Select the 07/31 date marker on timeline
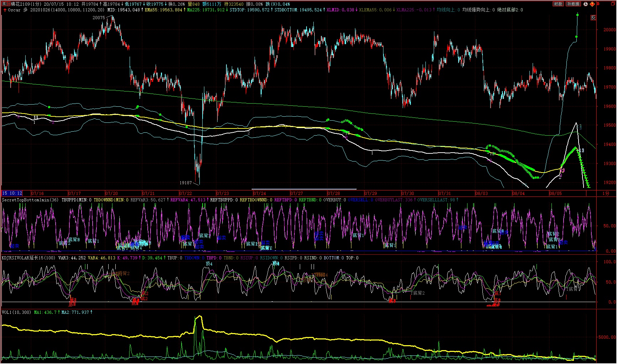The height and width of the screenshot is (364, 617). pyautogui.click(x=445, y=194)
